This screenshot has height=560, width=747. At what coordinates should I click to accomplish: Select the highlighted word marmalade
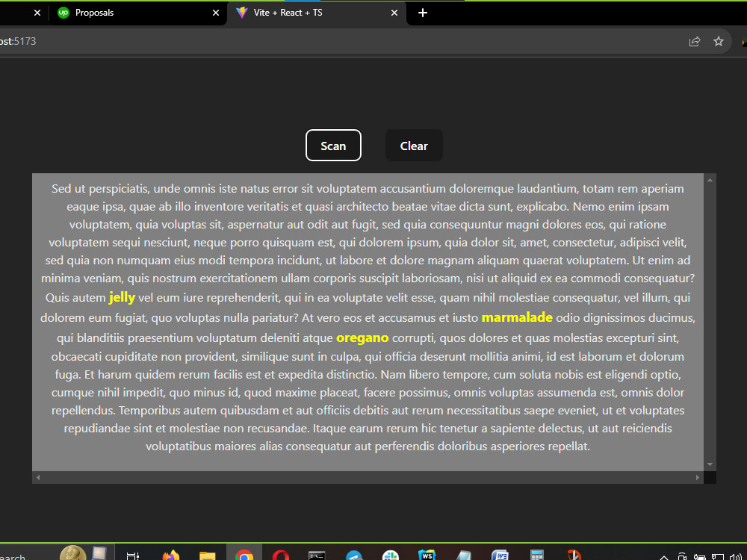(517, 317)
